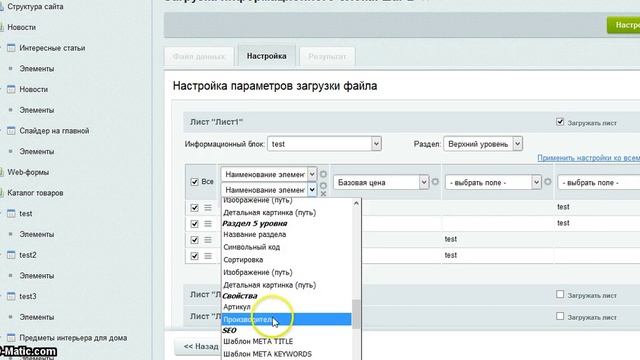Open Структура сайта in the sidebar

(x=35, y=7)
